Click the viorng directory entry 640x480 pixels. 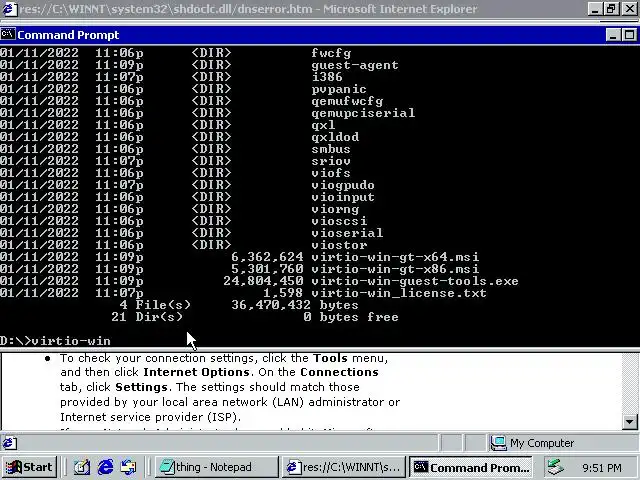tap(335, 209)
